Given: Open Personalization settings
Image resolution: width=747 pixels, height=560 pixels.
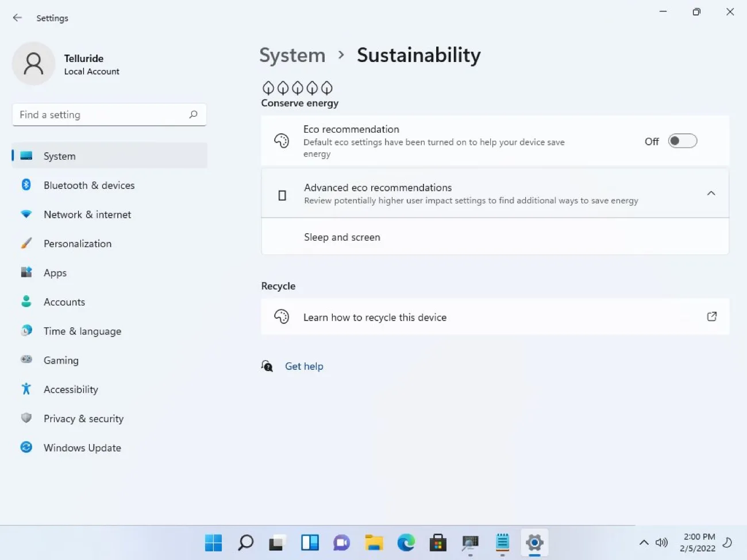Looking at the screenshot, I should pos(77,244).
